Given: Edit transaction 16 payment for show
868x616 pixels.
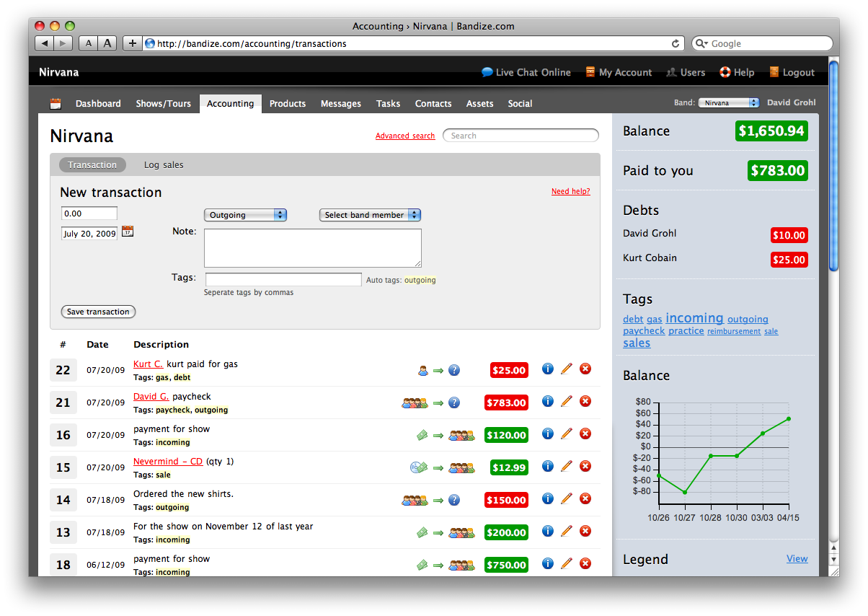Looking at the screenshot, I should point(567,434).
